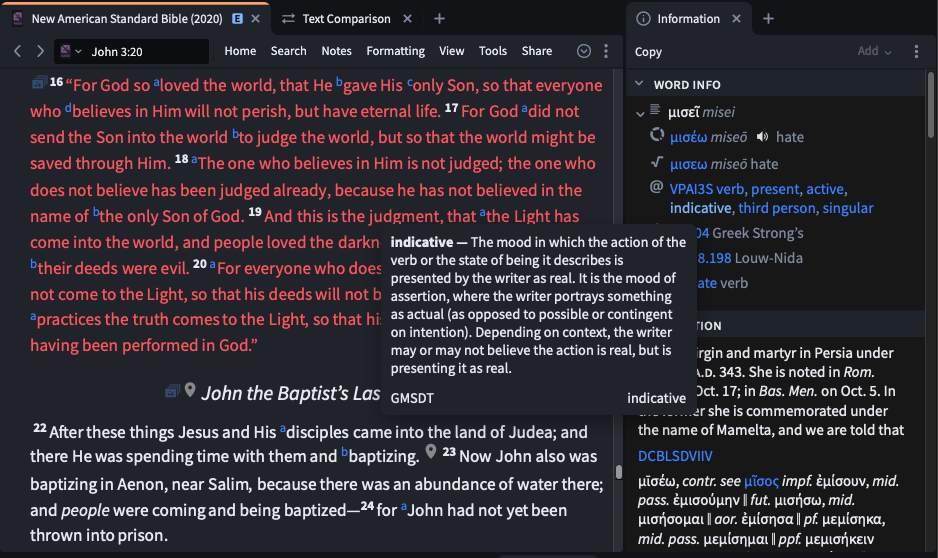Click the root symbol icon

pyautogui.click(x=657, y=161)
